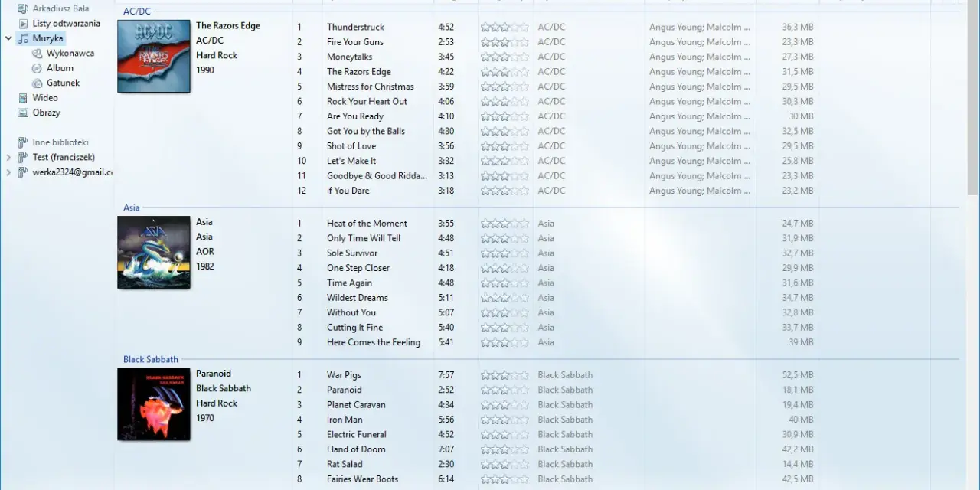The image size is (980, 490).
Task: Select the track Hand of Doom
Action: coord(356,449)
